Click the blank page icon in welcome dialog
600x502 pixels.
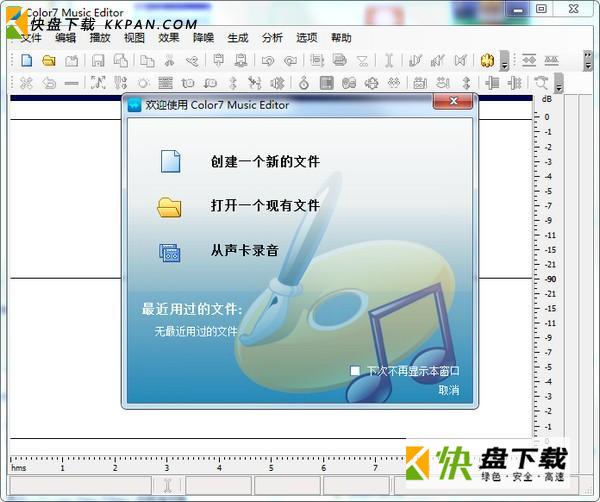[171, 161]
